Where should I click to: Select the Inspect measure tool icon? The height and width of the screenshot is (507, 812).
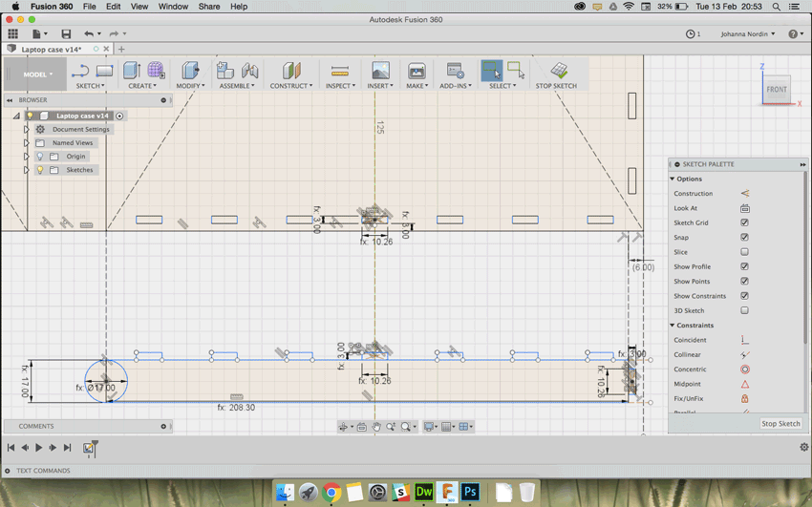coord(339,71)
